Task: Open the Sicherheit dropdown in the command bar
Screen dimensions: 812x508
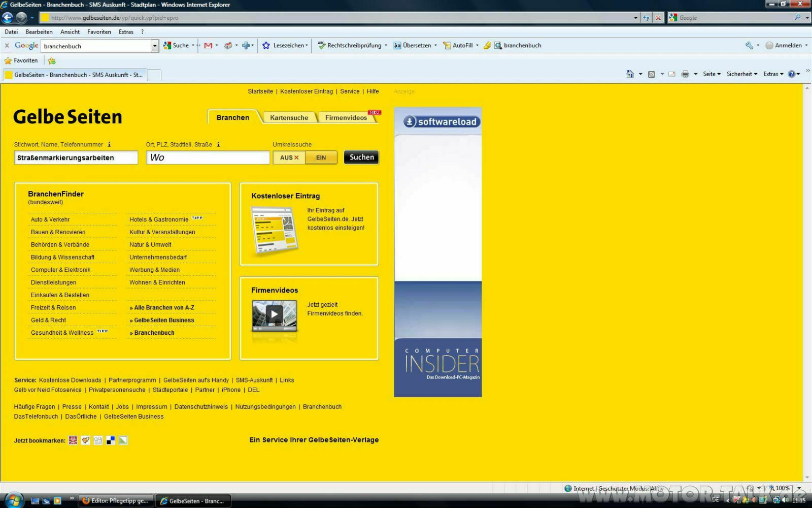Action: tap(742, 74)
